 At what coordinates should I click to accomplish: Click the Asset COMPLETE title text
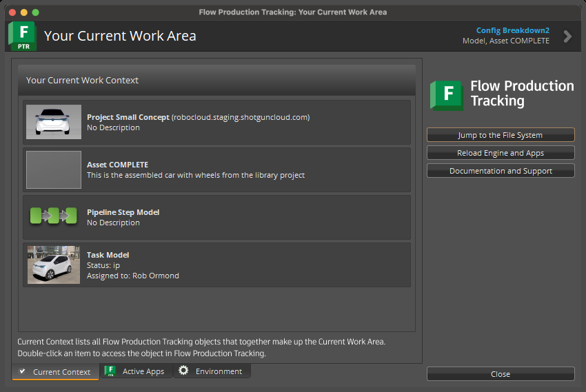[x=117, y=165]
